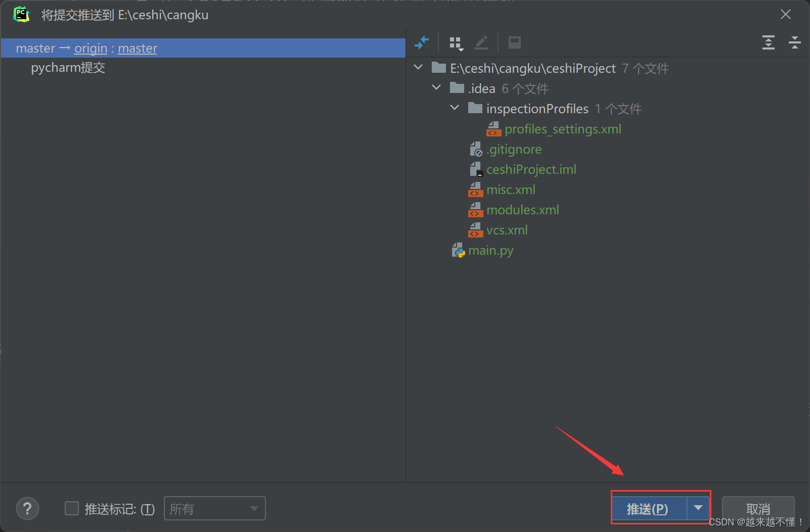Click the .idea folder name
The image size is (810, 532).
482,89
